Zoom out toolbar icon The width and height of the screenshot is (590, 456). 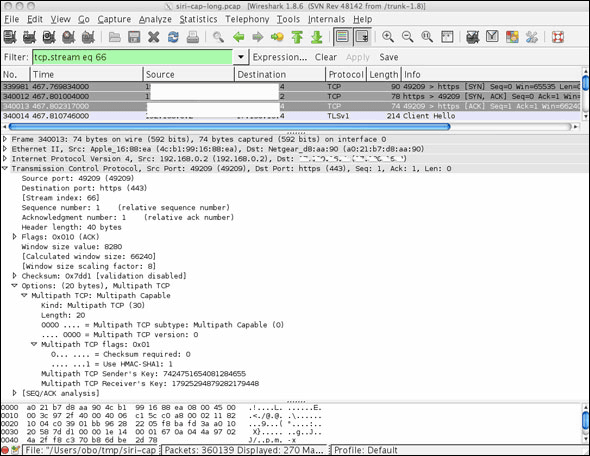click(x=408, y=37)
